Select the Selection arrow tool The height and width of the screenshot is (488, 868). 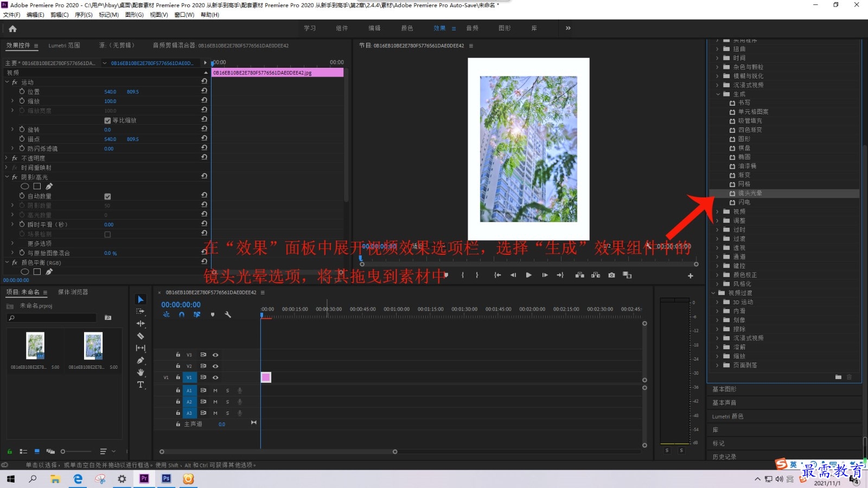point(141,299)
